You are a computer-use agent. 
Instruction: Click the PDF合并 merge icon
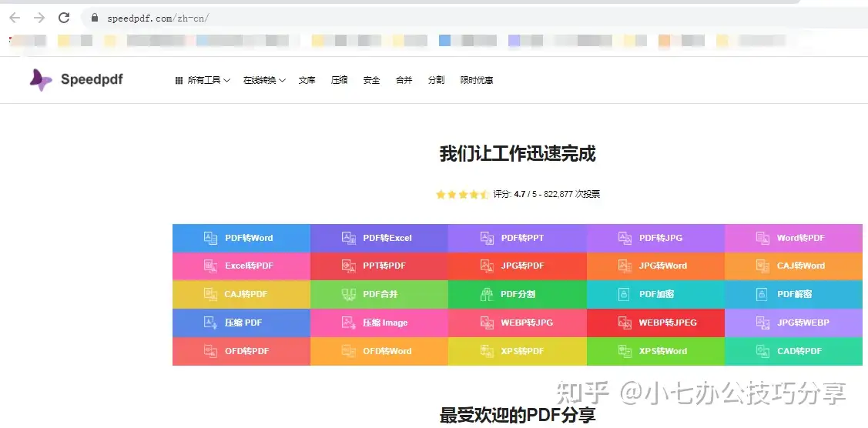pyautogui.click(x=349, y=294)
